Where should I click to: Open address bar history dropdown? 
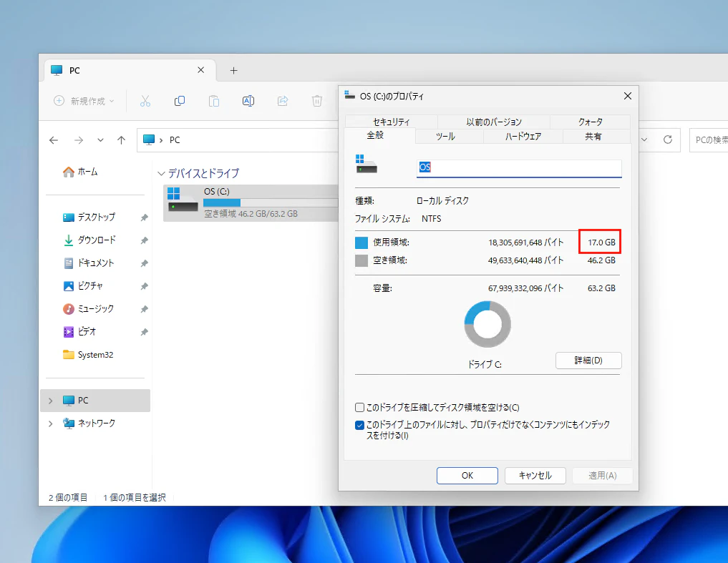coord(644,139)
